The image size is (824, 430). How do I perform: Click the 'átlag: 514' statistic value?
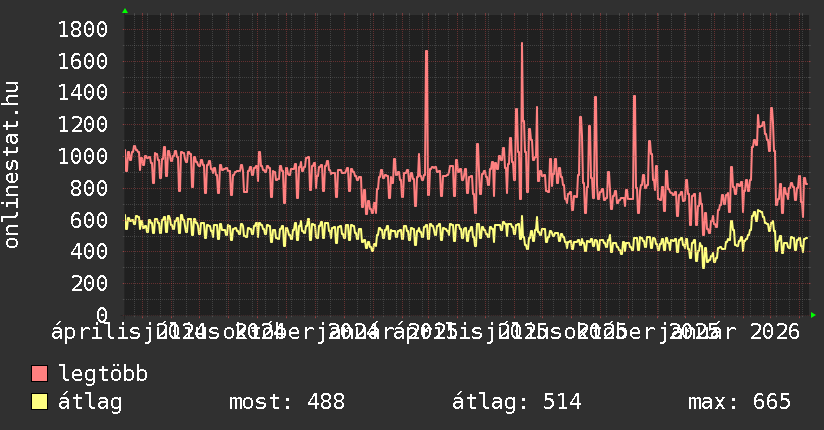click(517, 402)
